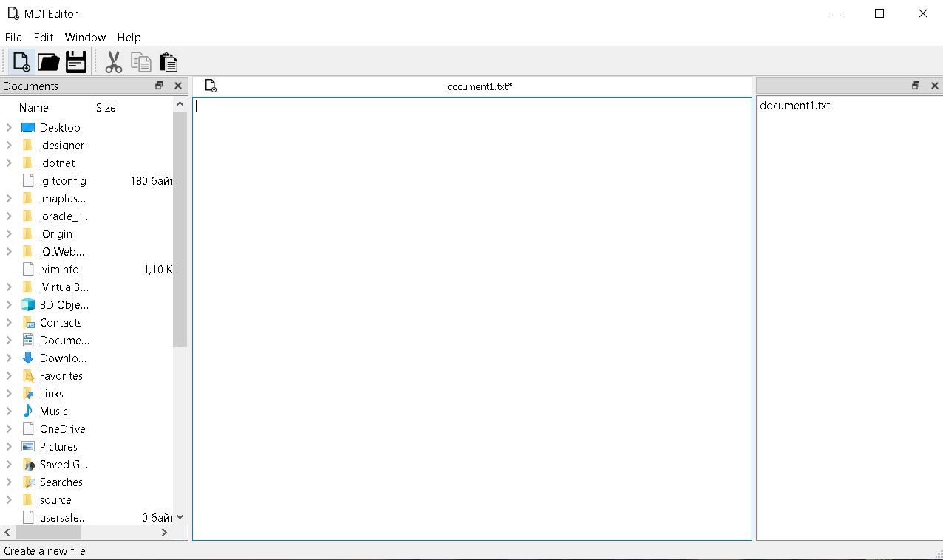943x560 pixels.
Task: Click the MDI Editor title bar icon
Action: coord(13,13)
